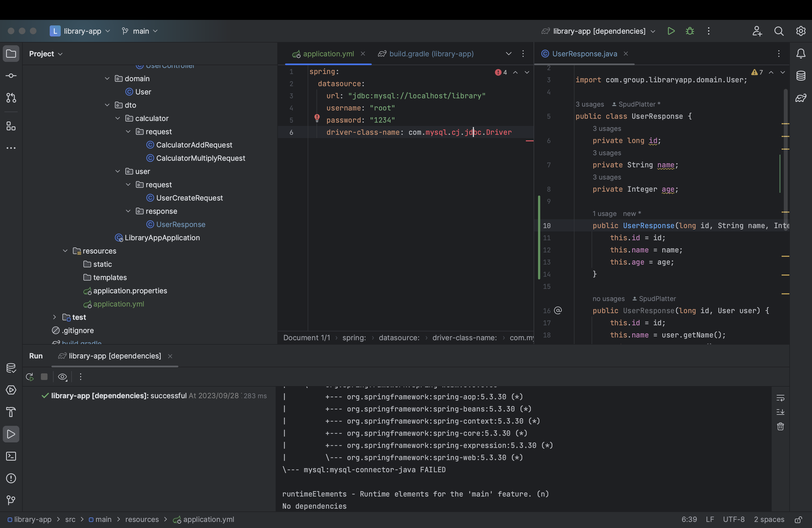Open Run panel toolbar more options

click(x=81, y=377)
